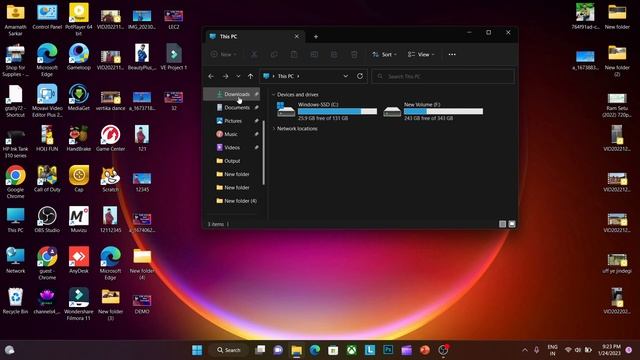The height and width of the screenshot is (360, 640).
Task: Select the Network desktop icon
Action: pyautogui.click(x=16, y=260)
